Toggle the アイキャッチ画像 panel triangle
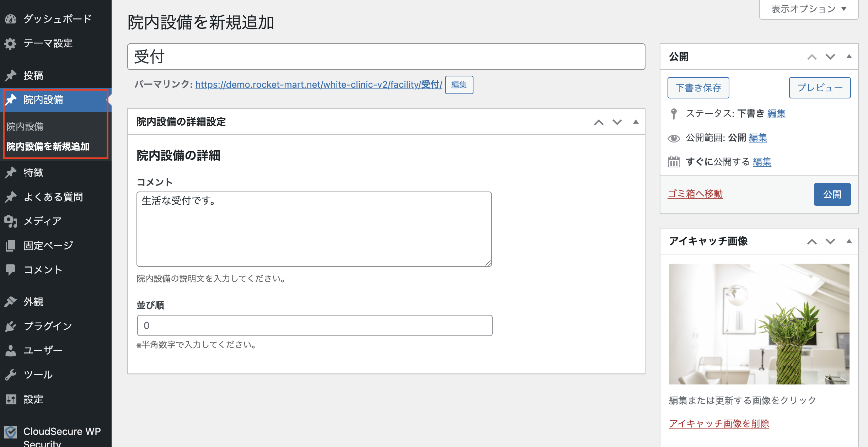Screen dimensions: 868x447 coord(849,241)
